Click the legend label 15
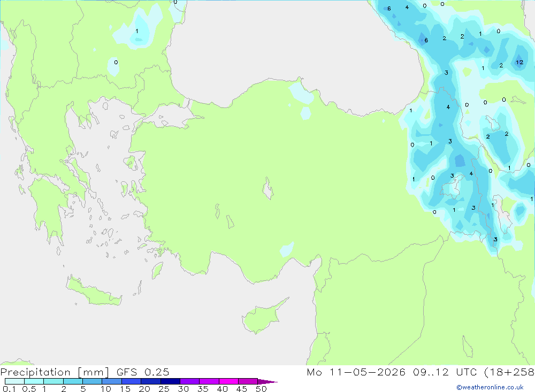 (x=125, y=389)
